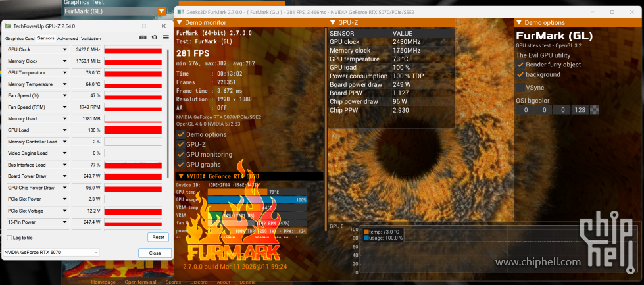This screenshot has height=285, width=644.
Task: Open the NVIDIA GeForce RTX 5070 device selector
Action: 51,252
